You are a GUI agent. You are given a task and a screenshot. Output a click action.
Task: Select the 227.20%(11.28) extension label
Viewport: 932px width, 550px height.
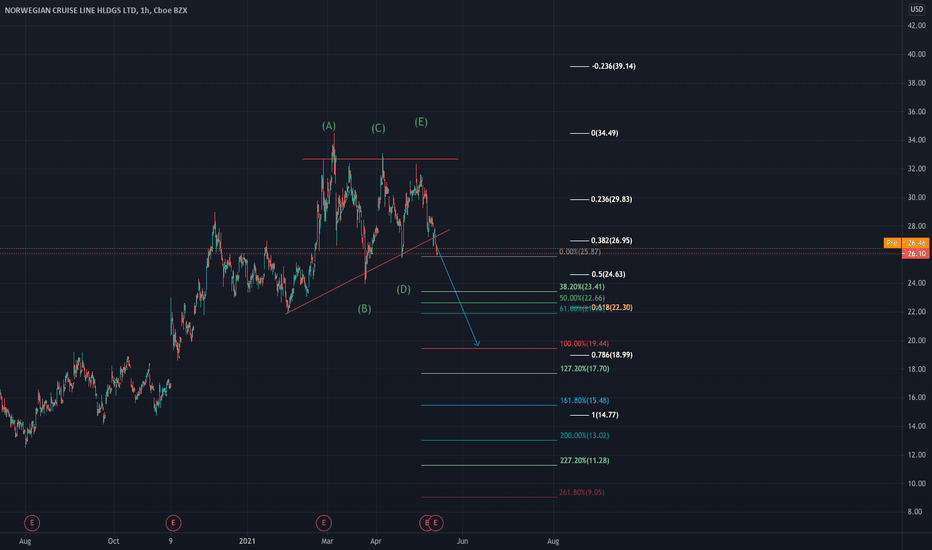584,460
